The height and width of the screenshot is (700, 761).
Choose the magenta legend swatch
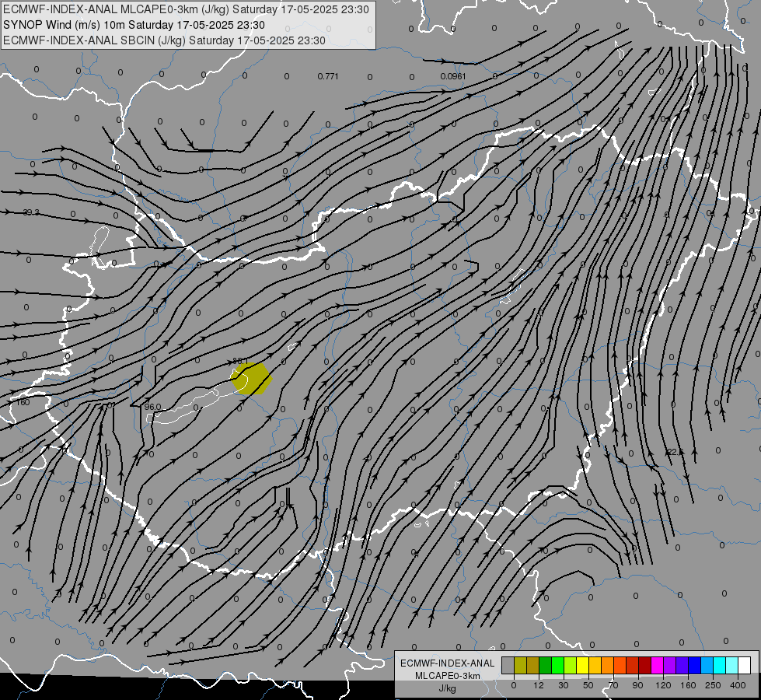tap(657, 666)
